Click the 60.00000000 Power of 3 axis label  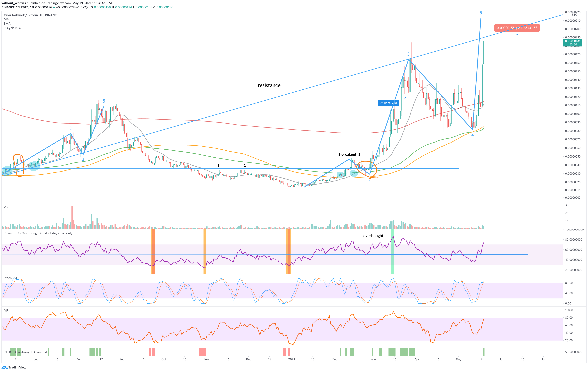click(x=574, y=250)
